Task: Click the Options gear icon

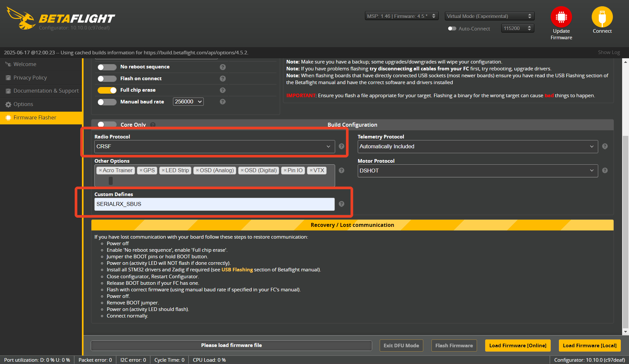Action: (8, 104)
